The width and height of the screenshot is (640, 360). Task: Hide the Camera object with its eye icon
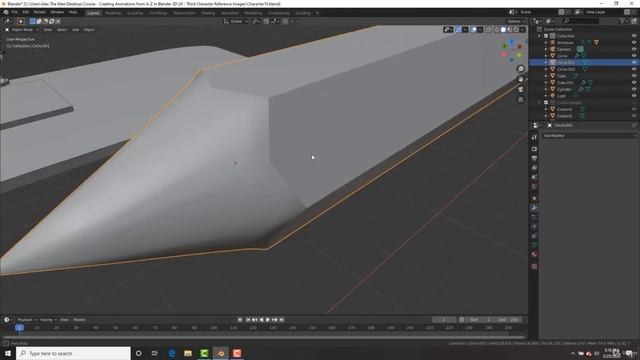pos(634,49)
